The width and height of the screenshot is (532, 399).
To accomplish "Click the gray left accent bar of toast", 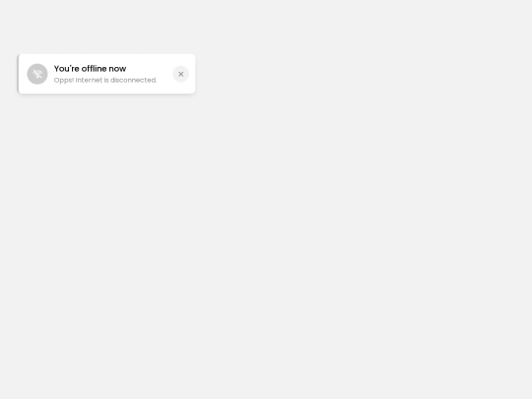I will pos(18,74).
